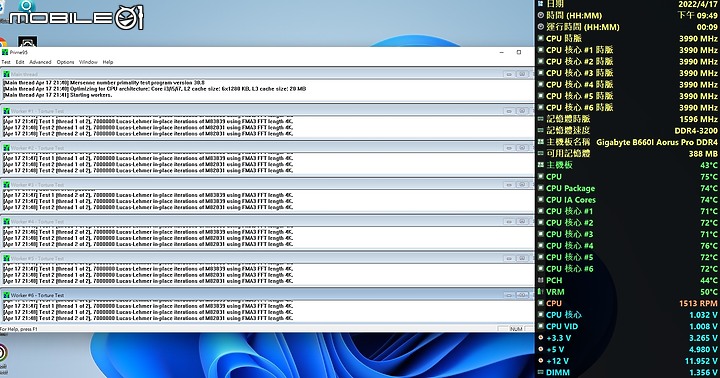
Task: Click the Worker #6 window icon
Action: point(6,295)
